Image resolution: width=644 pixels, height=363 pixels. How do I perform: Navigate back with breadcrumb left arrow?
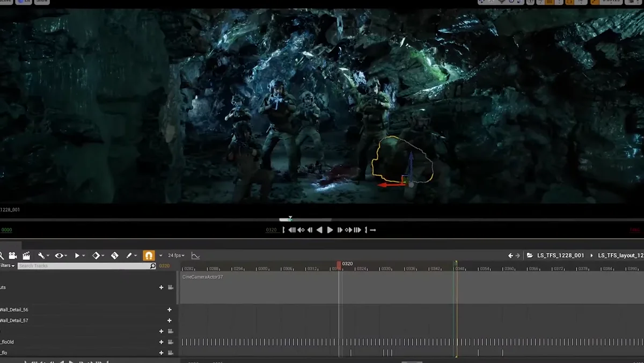(510, 256)
